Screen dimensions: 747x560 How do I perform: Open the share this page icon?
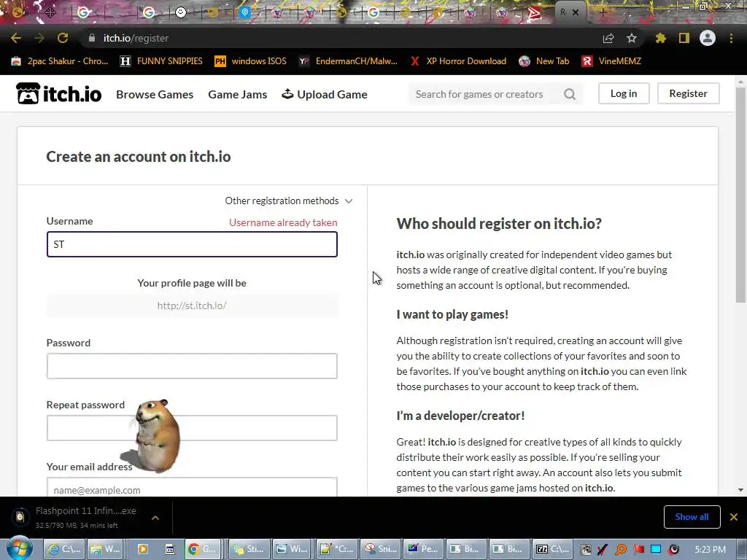(608, 38)
